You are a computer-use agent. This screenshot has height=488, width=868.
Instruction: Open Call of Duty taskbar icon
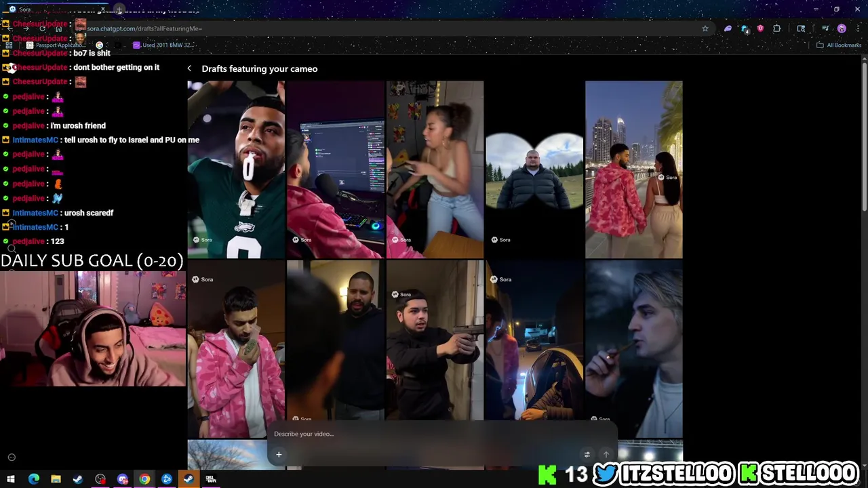point(211,479)
